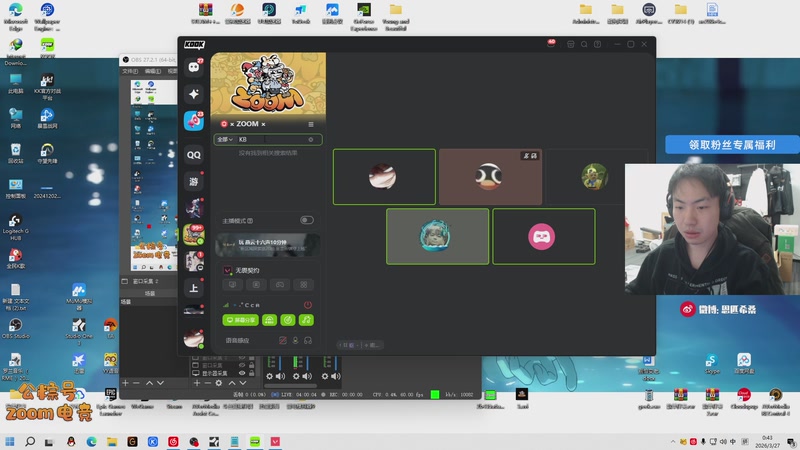Open QQ penguin icon on taskbar
The image size is (800, 450).
[x=71, y=441]
